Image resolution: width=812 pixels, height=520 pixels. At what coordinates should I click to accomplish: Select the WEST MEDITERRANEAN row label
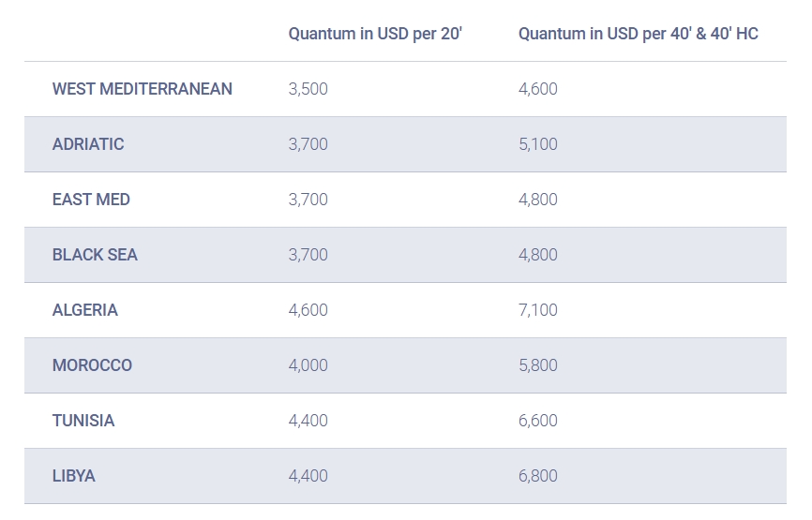coord(142,89)
